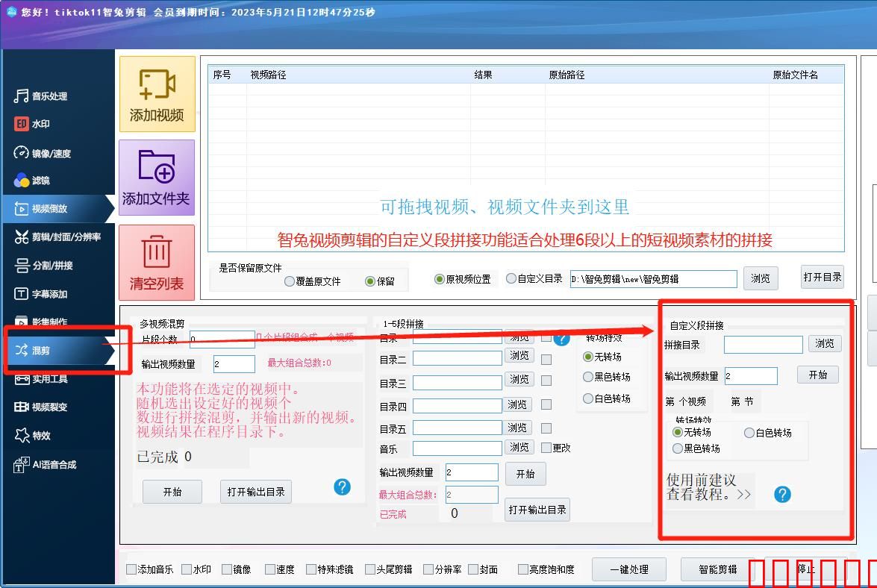
Task: Click 打开输出目录 in 多视频混剪 panel
Action: tap(256, 492)
